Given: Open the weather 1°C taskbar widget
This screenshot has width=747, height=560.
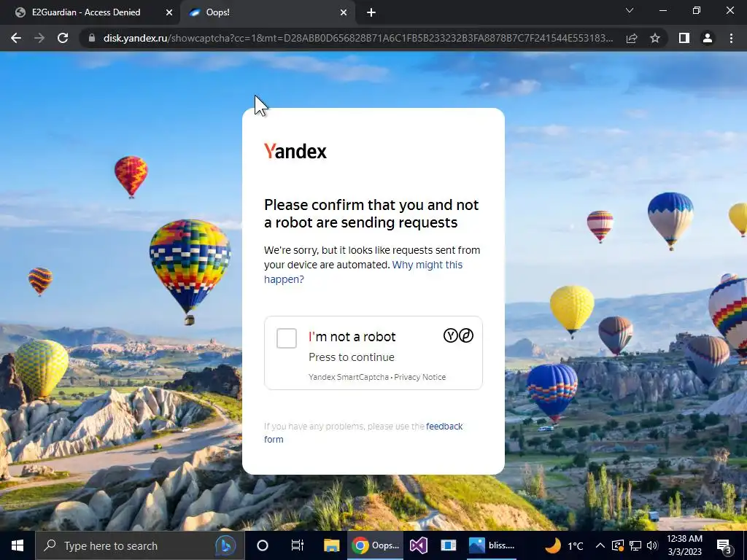Looking at the screenshot, I should [x=564, y=545].
